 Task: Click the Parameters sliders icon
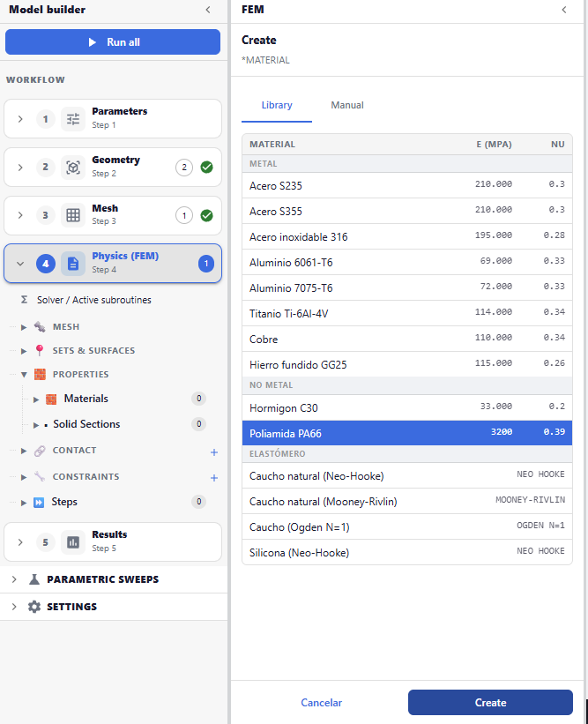pos(73,119)
